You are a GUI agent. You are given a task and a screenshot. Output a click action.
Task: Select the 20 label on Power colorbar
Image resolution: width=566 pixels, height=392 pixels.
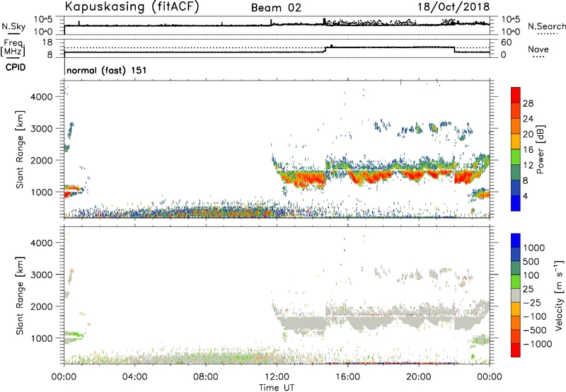[x=528, y=134]
